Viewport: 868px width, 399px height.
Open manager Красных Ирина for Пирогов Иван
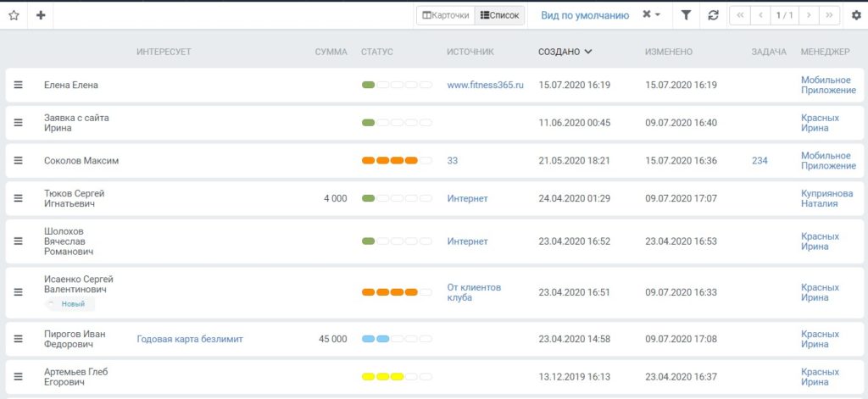tap(820, 339)
